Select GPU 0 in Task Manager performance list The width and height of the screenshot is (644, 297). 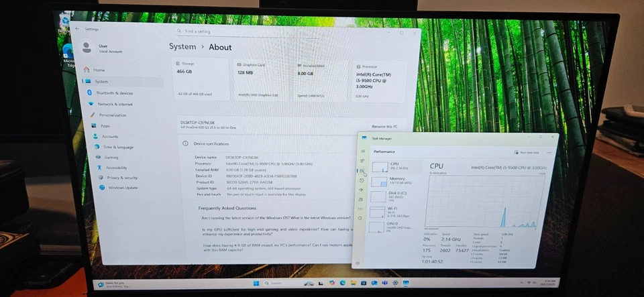pyautogui.click(x=391, y=227)
